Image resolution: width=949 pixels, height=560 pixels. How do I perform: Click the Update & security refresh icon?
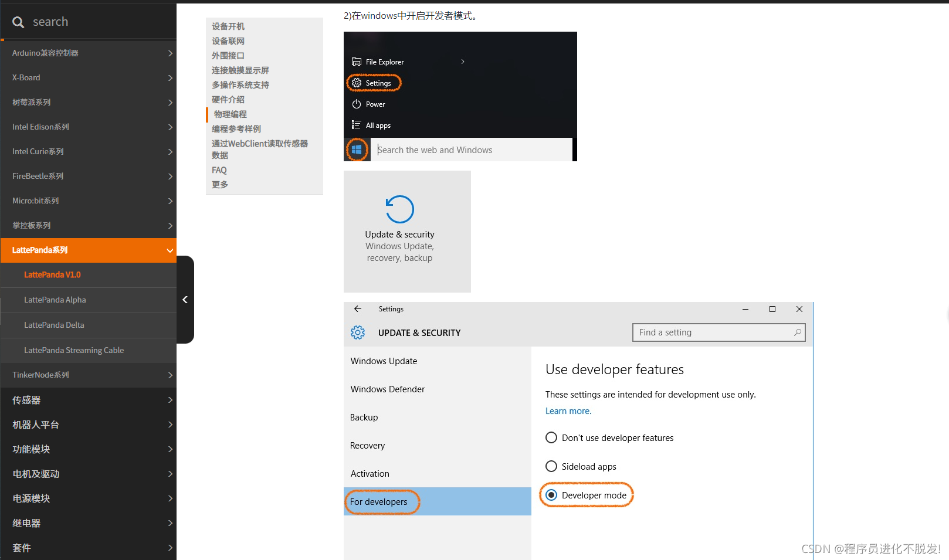point(400,209)
